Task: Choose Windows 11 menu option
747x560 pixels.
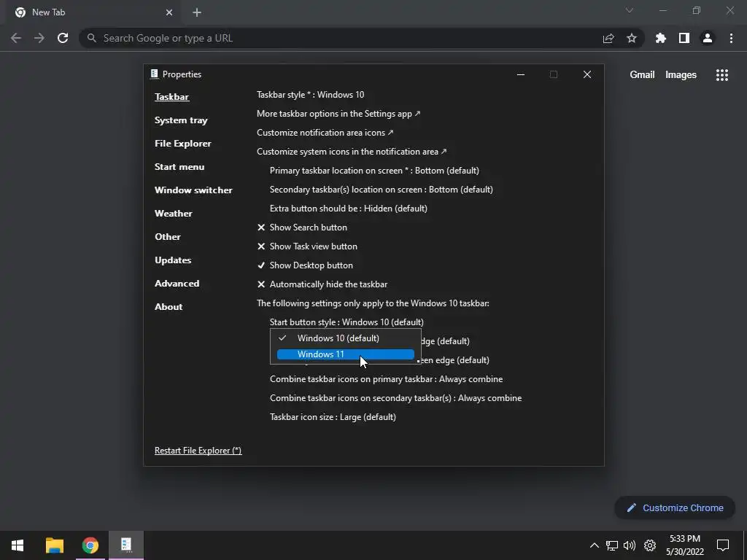Action: pyautogui.click(x=345, y=354)
